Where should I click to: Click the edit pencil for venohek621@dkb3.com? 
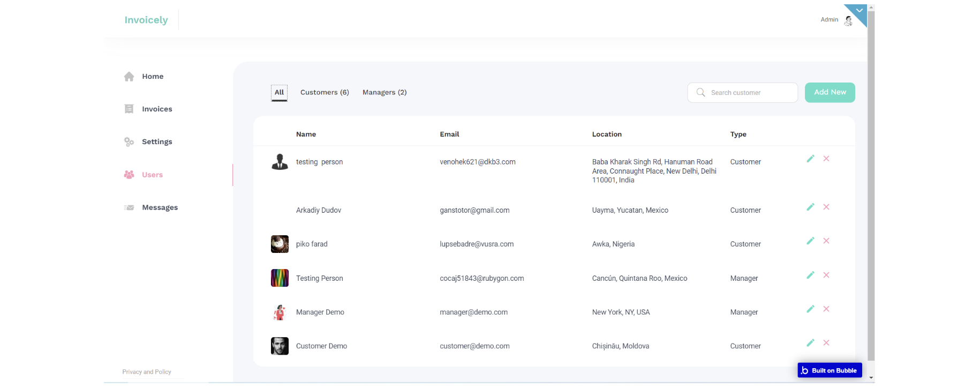coord(810,159)
